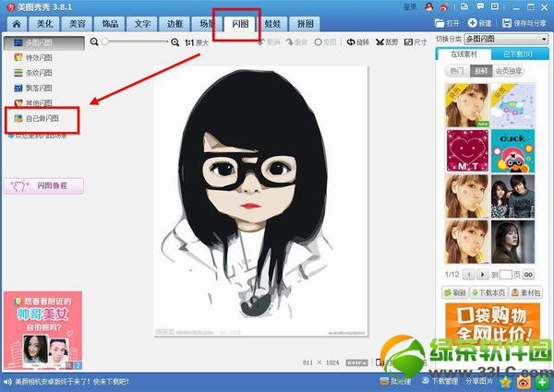Click the 批处理 batch process button
This screenshot has height=392, width=554.
395,381
